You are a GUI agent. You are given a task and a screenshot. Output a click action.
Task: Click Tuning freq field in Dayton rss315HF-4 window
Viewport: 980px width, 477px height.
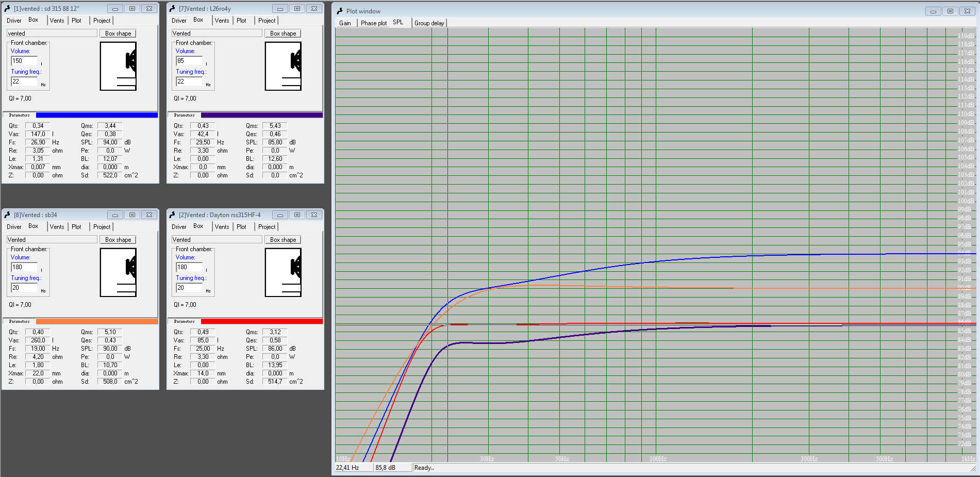[x=189, y=288]
